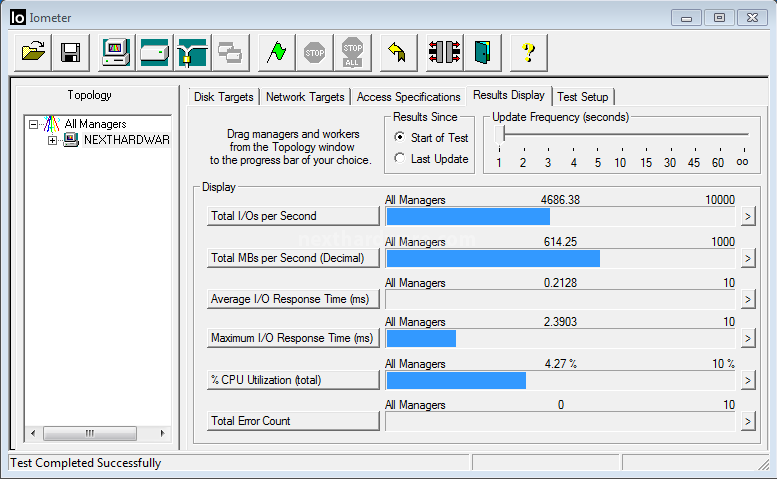Click the 10000 I/Os scale maximum
The width and height of the screenshot is (777, 479).
click(720, 200)
